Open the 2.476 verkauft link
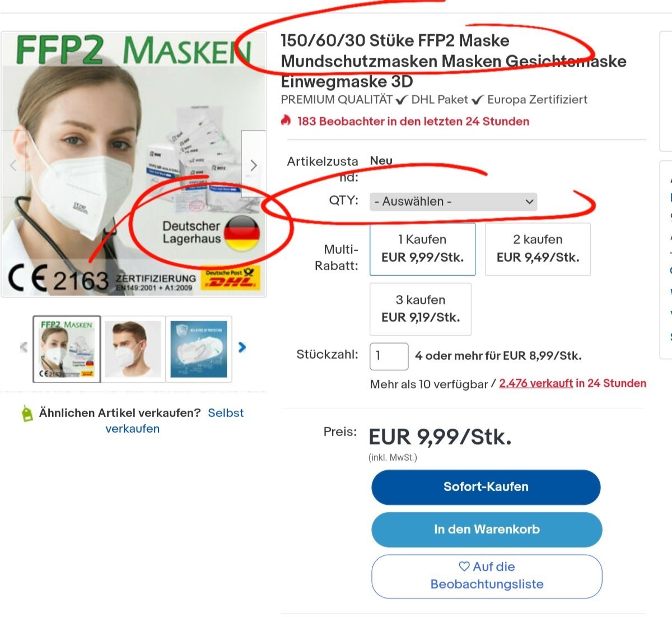 (536, 383)
